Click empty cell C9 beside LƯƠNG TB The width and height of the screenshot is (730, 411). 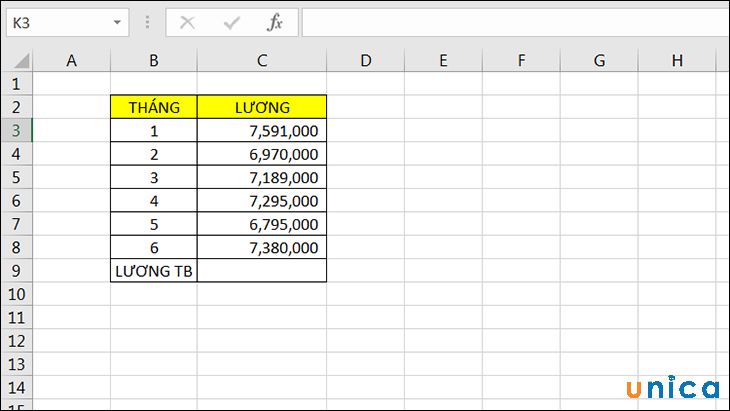tap(262, 270)
